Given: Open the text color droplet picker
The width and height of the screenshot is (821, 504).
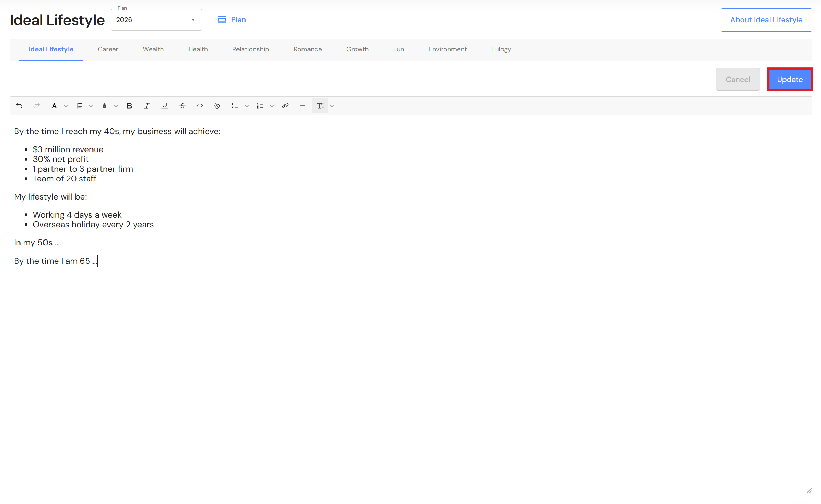Looking at the screenshot, I should (104, 106).
